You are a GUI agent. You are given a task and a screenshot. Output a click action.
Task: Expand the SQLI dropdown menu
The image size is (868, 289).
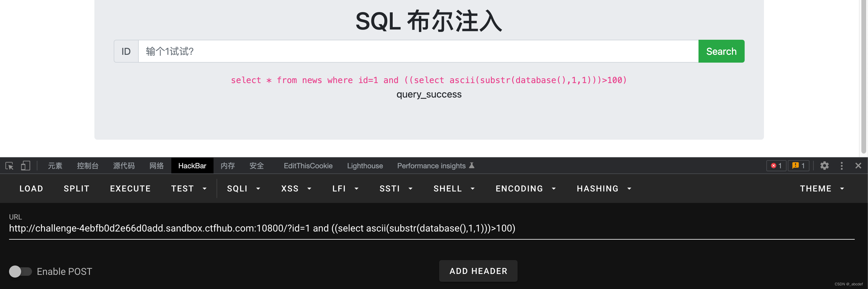click(243, 189)
